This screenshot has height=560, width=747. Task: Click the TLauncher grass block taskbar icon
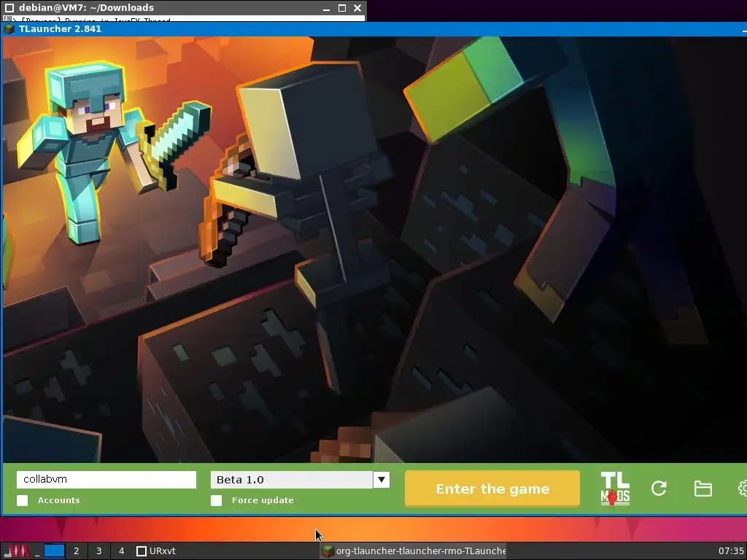(328, 551)
